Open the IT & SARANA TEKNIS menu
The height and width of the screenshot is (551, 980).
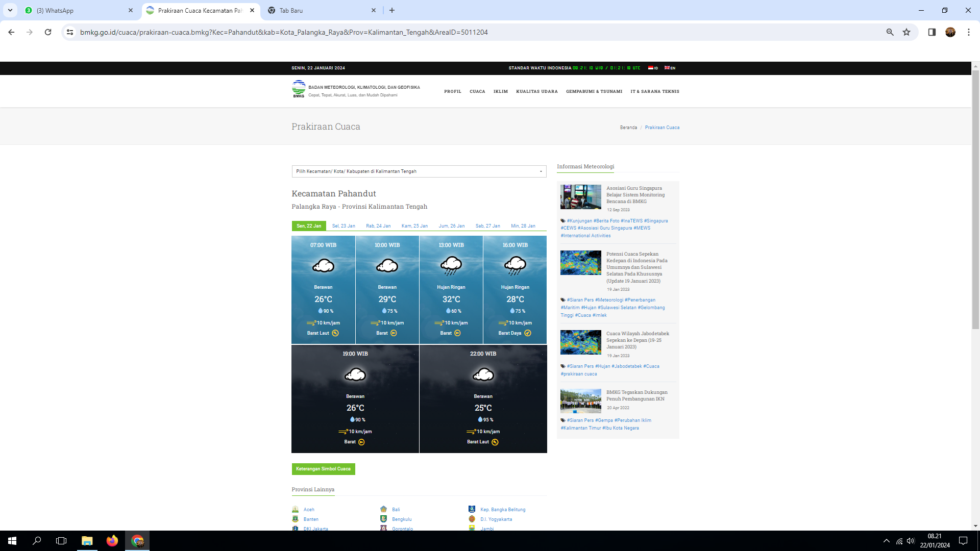coord(655,92)
